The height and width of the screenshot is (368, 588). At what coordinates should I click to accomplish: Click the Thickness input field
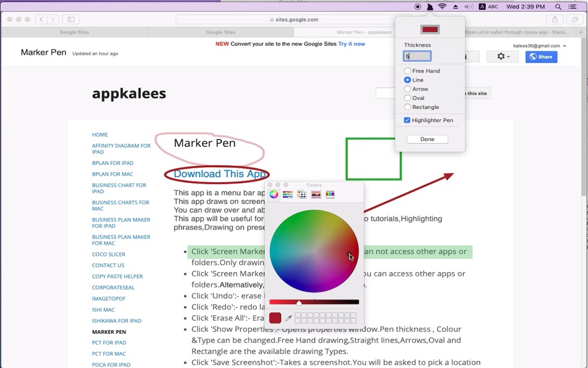[417, 56]
